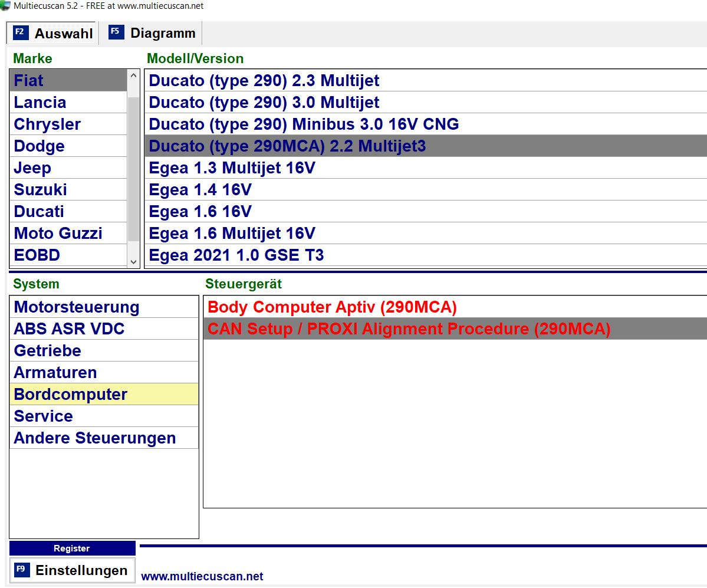Viewport: 707px width, 588px height.
Task: Select CAN Setup / PROXI Alignment Procedure
Action: point(455,329)
